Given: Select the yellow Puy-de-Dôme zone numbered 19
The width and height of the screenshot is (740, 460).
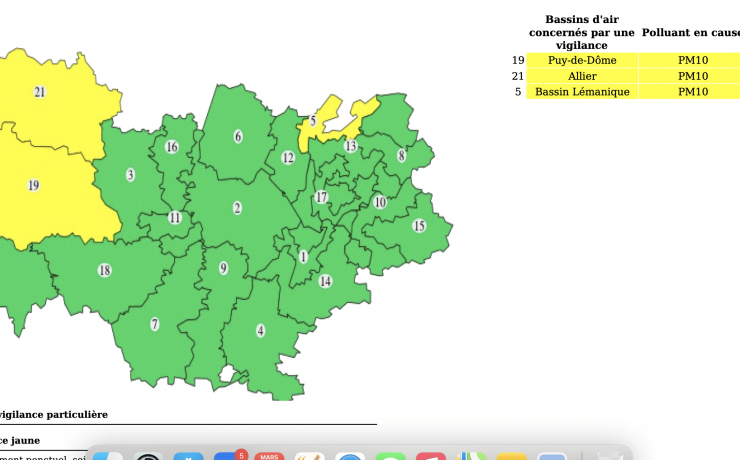Looking at the screenshot, I should (x=33, y=185).
